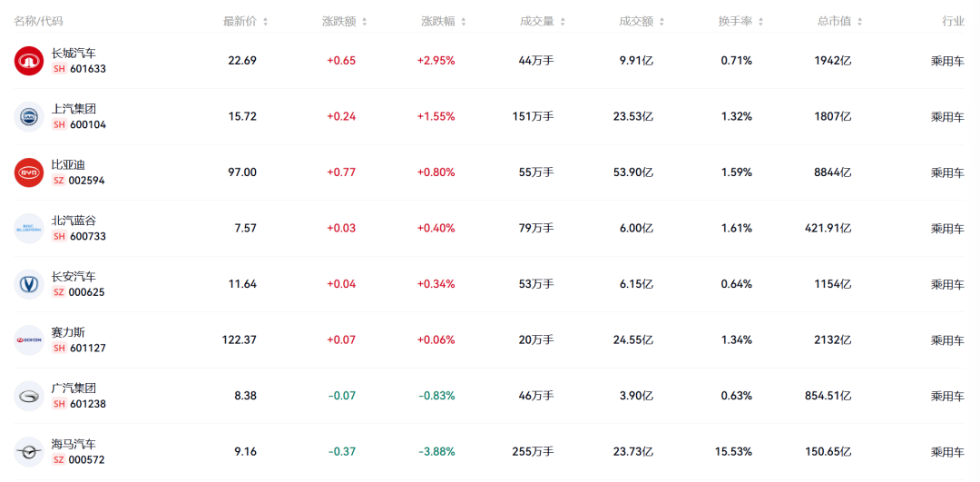This screenshot has width=980, height=482.
Task: Click the SAIC Group (上汽集团) logo
Action: [x=29, y=117]
